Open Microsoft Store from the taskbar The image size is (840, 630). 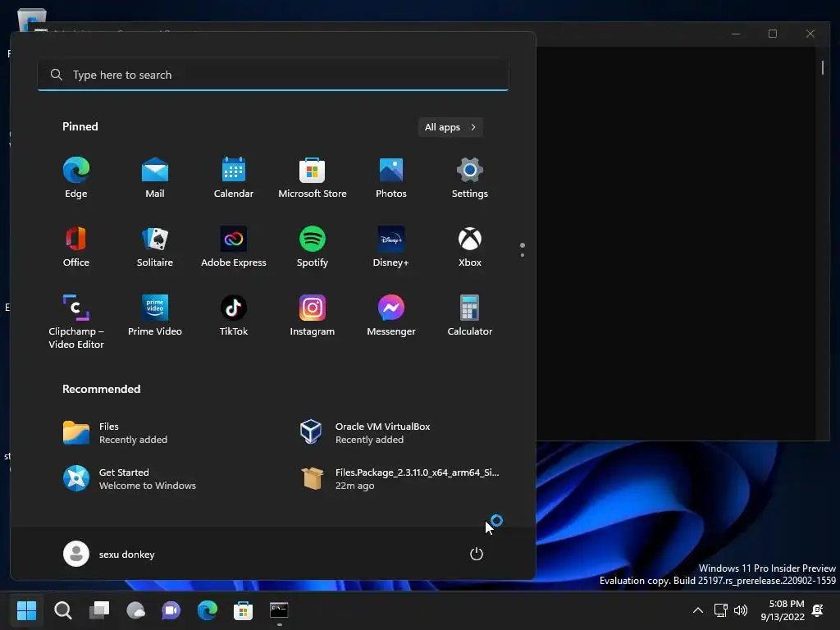pos(243,610)
